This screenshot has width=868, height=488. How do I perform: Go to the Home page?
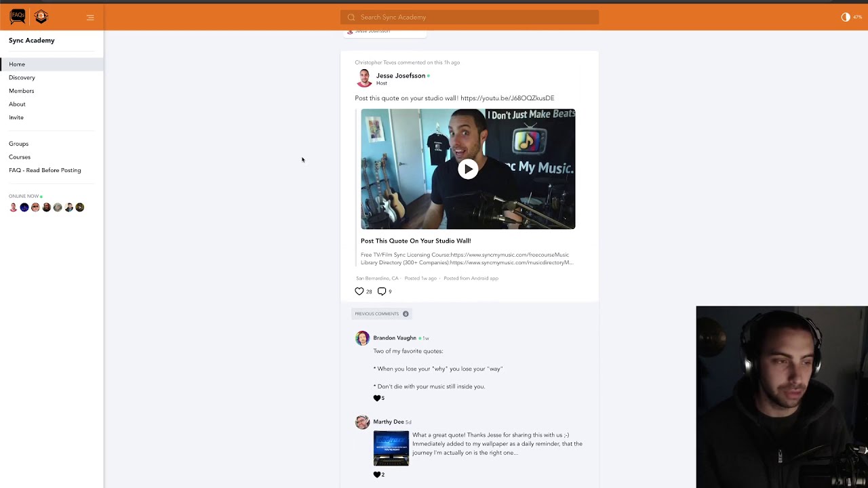click(x=52, y=64)
